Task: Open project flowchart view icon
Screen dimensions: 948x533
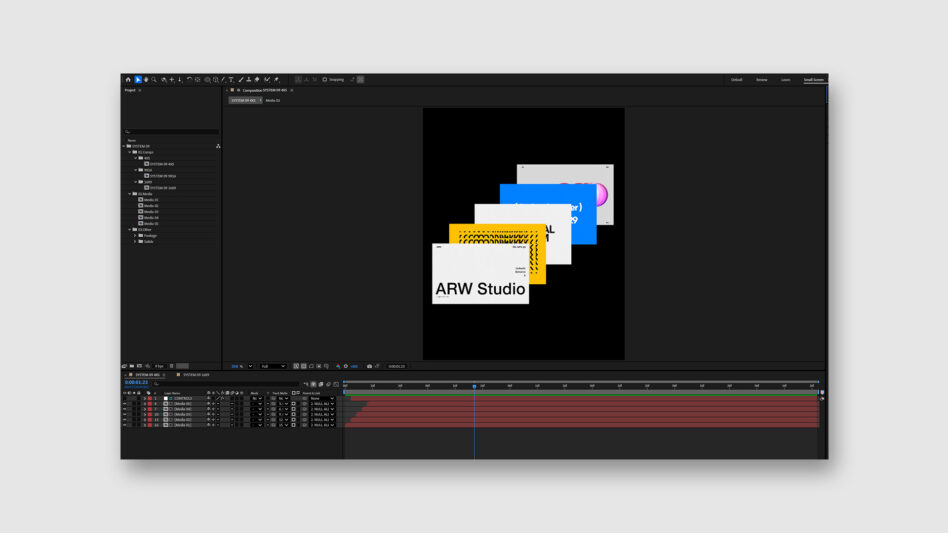Action: 218,146
